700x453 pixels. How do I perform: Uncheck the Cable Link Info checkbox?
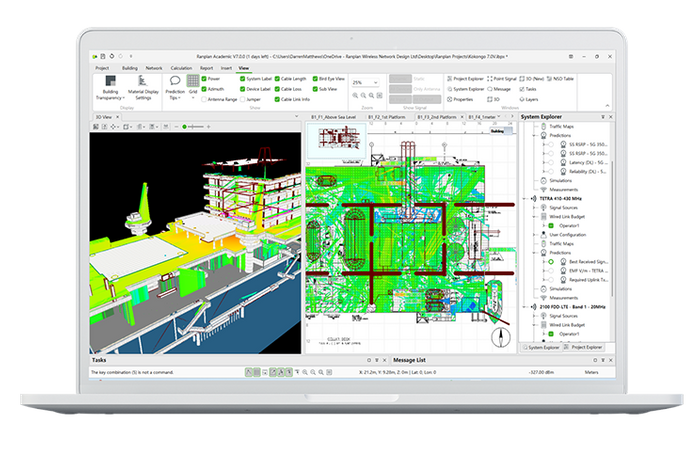point(277,99)
